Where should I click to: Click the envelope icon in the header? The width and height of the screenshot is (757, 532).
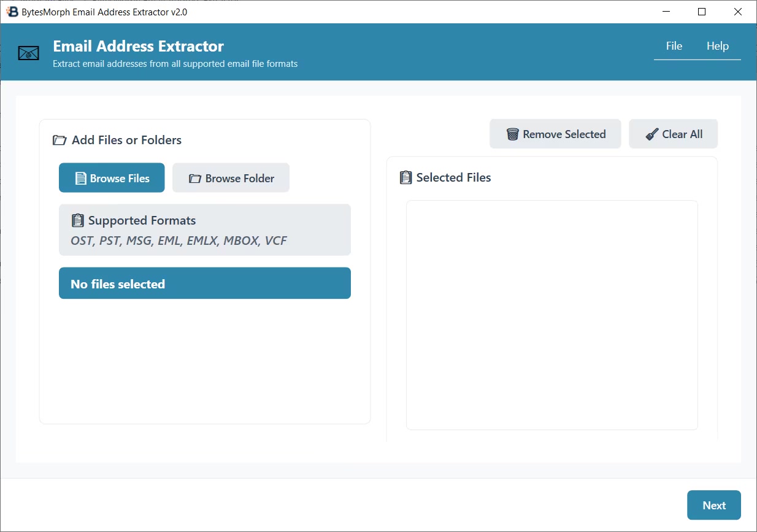pos(28,54)
